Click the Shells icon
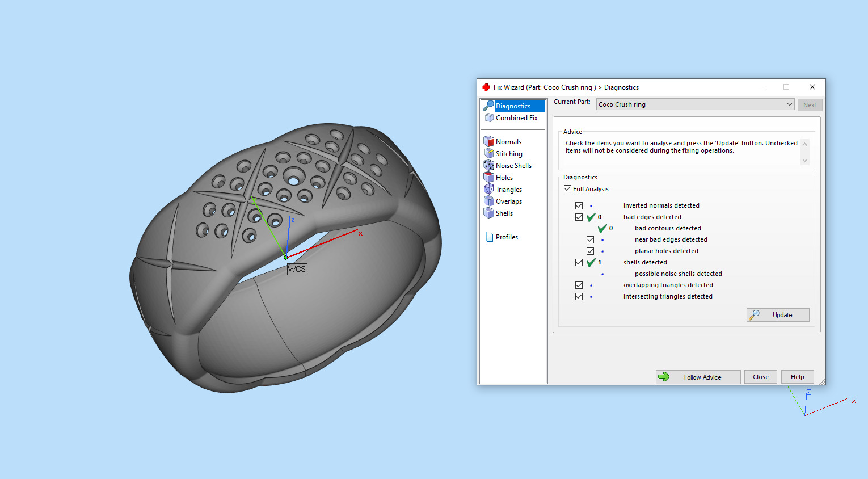The height and width of the screenshot is (479, 868). [x=488, y=213]
